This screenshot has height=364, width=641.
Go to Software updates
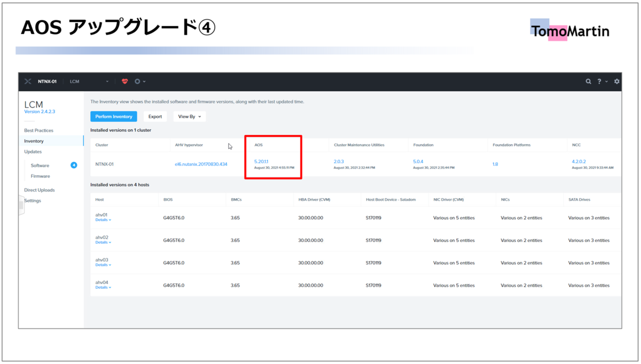click(40, 165)
